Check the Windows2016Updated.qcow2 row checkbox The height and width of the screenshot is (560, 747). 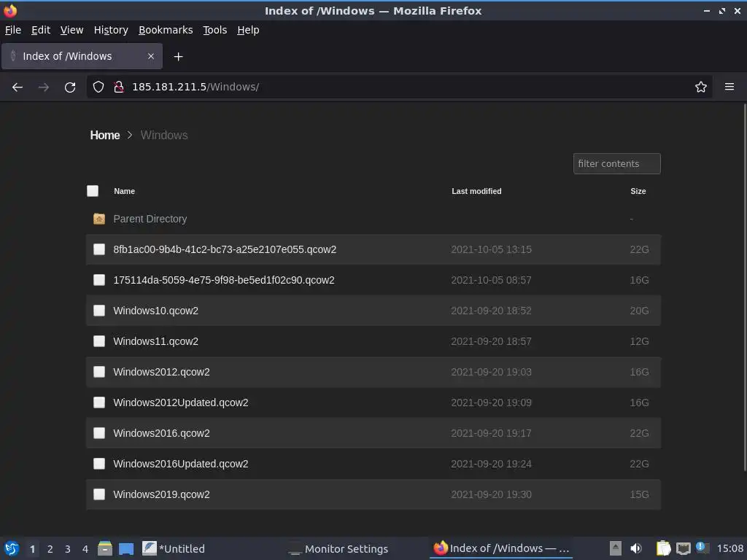99,464
